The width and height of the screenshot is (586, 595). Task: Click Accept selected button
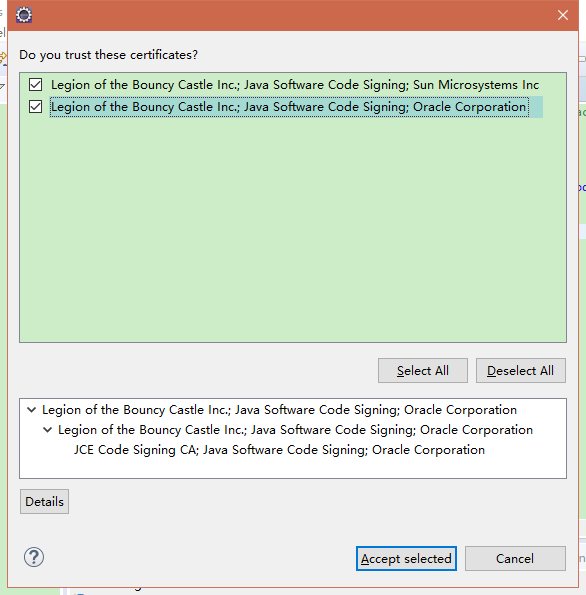click(x=406, y=559)
